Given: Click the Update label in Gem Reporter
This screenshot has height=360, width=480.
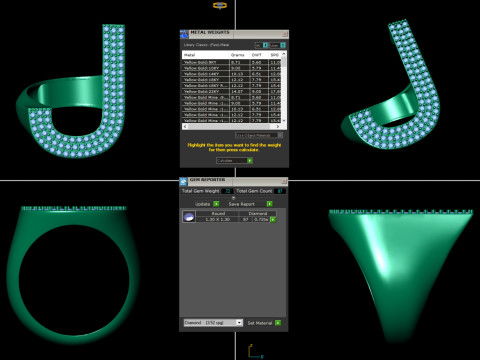Looking at the screenshot, I should [202, 204].
